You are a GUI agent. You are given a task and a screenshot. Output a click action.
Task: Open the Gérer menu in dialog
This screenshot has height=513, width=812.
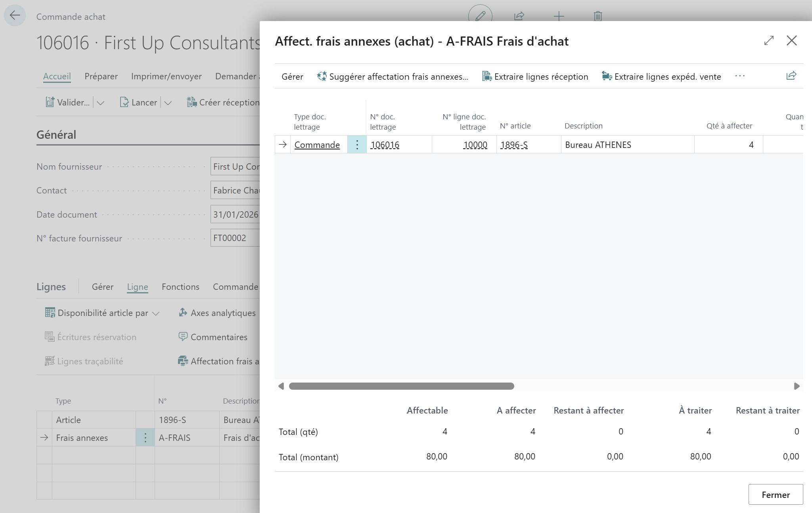(292, 77)
